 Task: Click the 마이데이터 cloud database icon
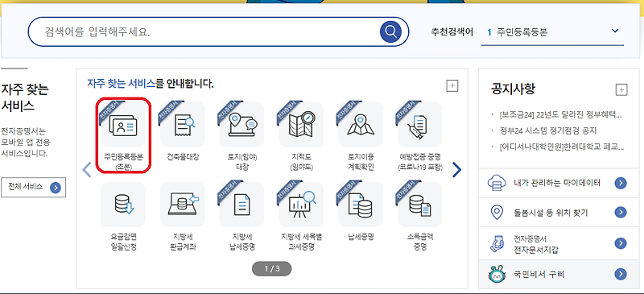coord(496,183)
